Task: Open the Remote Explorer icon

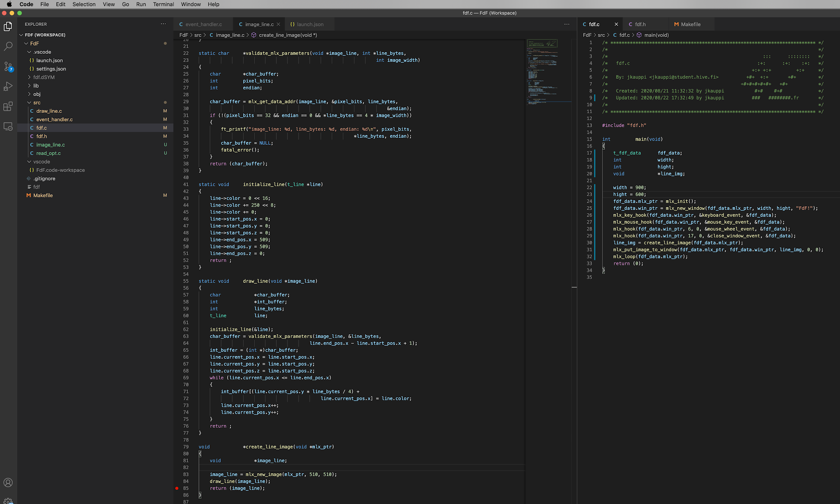Action: point(8,127)
